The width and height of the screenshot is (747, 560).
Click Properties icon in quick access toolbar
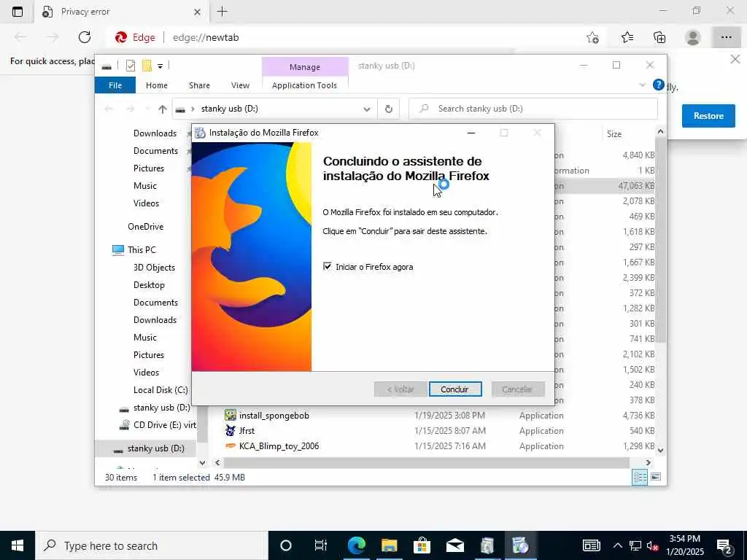(x=130, y=66)
